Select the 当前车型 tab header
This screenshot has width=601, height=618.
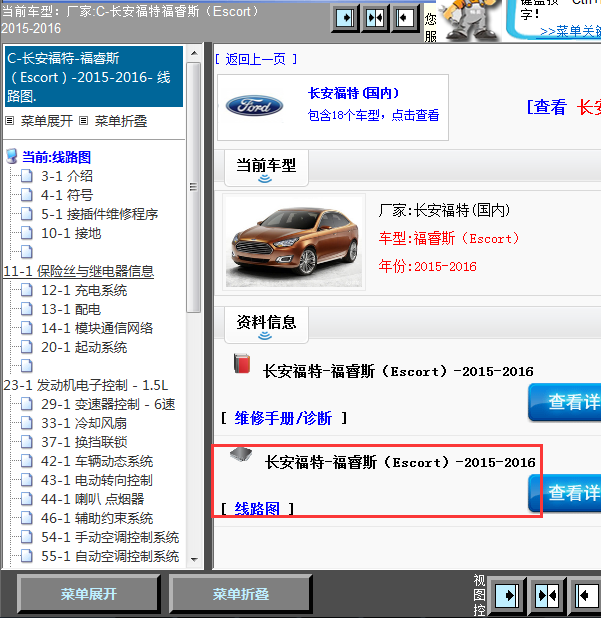pyautogui.click(x=266, y=168)
